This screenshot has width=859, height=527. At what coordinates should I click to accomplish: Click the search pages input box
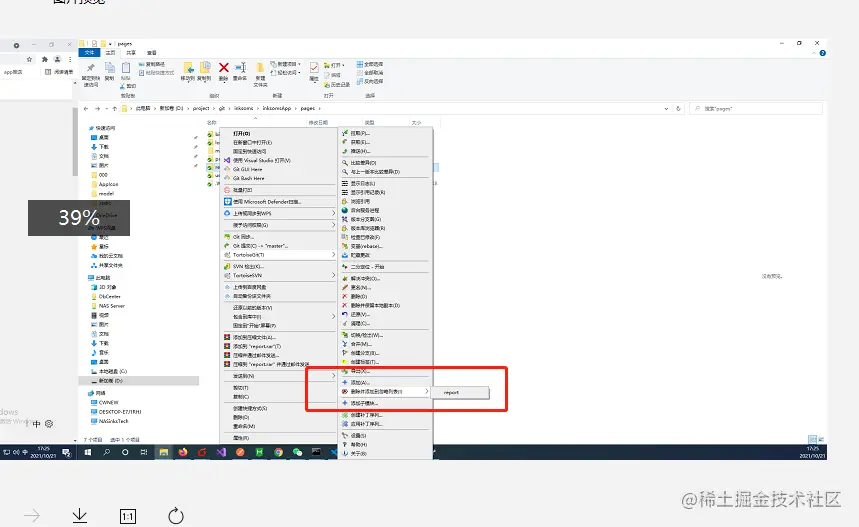point(756,108)
